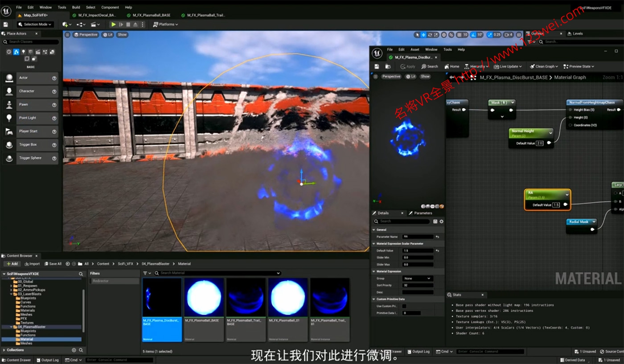
Task: Click the Search button in material toolbar
Action: click(x=430, y=66)
